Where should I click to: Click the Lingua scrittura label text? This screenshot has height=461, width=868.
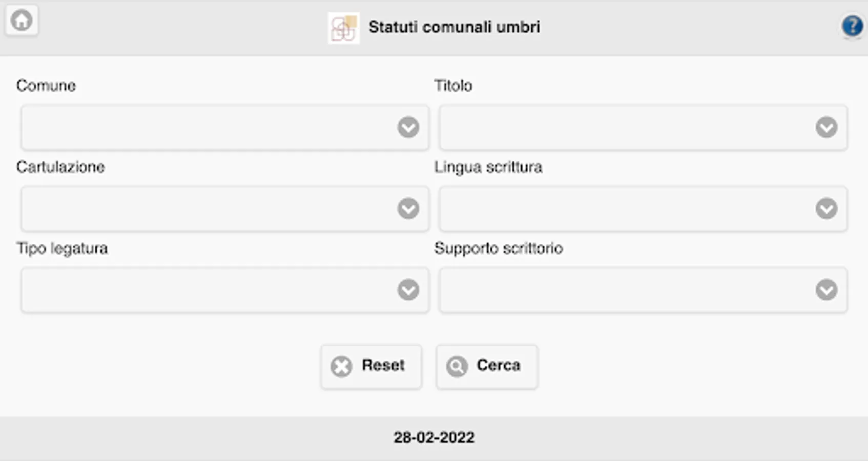click(488, 167)
